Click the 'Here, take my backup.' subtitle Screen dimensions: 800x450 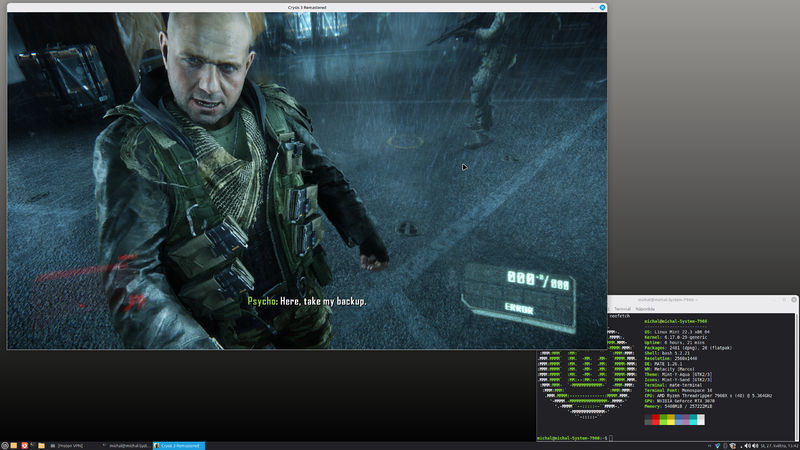pyautogui.click(x=322, y=301)
